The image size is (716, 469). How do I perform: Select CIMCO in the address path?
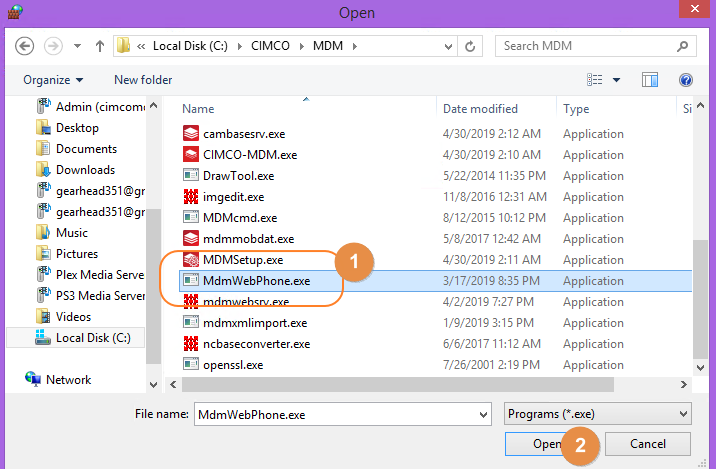pos(270,46)
